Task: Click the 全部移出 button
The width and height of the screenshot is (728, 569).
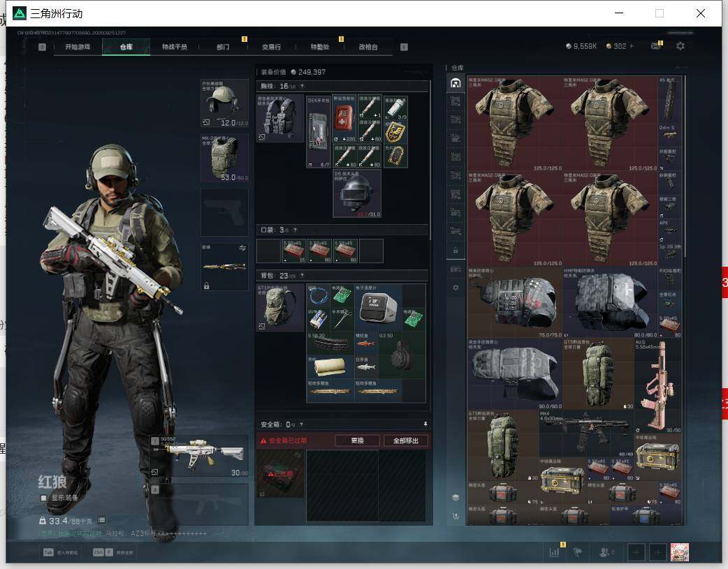Action: [x=406, y=441]
